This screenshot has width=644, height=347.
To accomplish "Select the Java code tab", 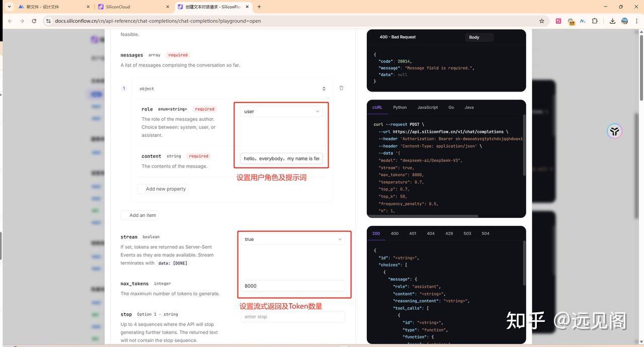I will tap(469, 107).
